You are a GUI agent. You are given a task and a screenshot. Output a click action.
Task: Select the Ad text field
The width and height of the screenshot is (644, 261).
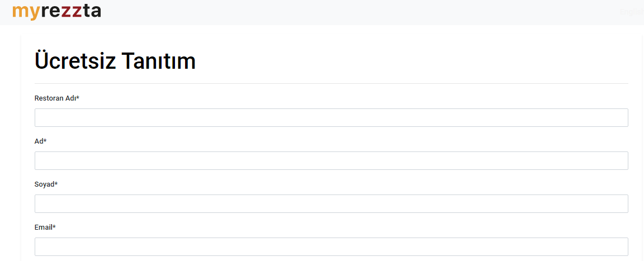(332, 161)
